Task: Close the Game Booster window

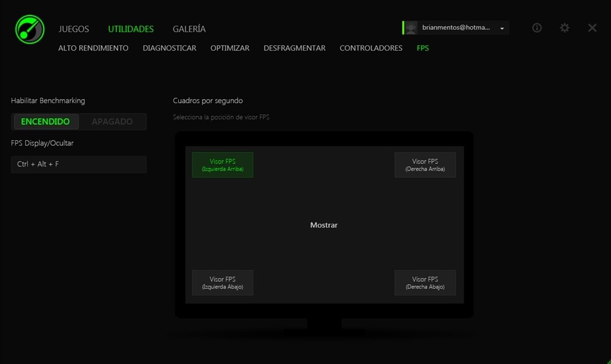Action: 593,27
